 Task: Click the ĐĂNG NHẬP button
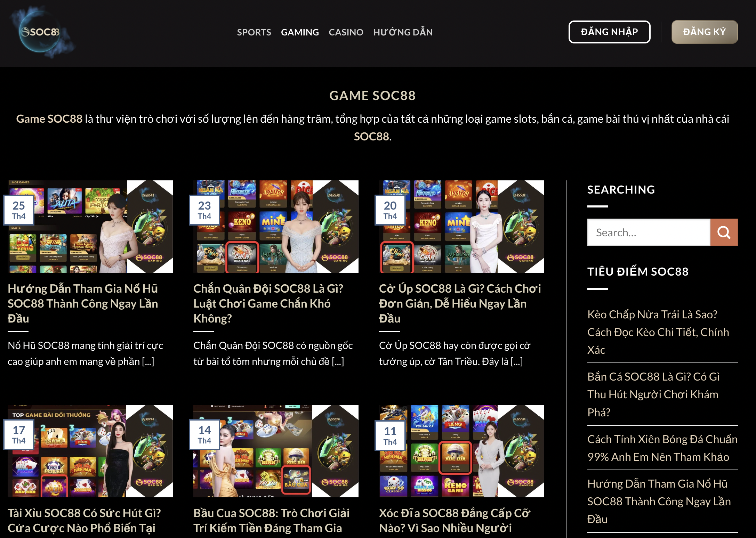pyautogui.click(x=609, y=32)
